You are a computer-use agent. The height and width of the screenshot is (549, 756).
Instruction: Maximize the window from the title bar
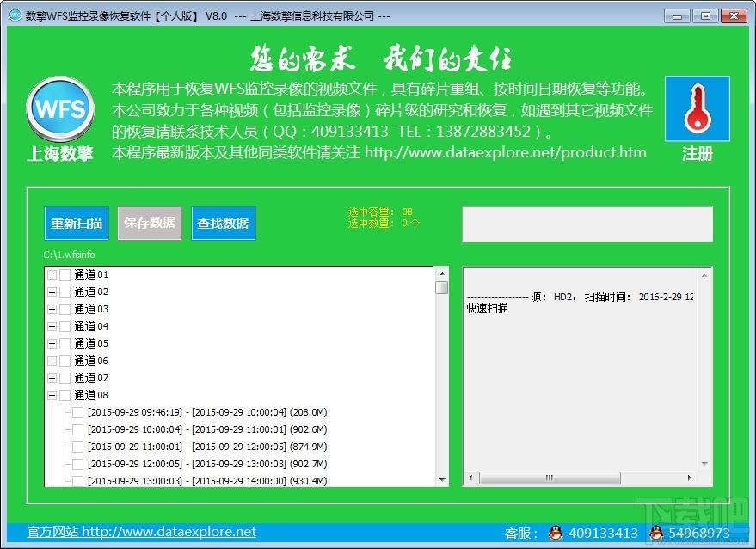(x=705, y=16)
